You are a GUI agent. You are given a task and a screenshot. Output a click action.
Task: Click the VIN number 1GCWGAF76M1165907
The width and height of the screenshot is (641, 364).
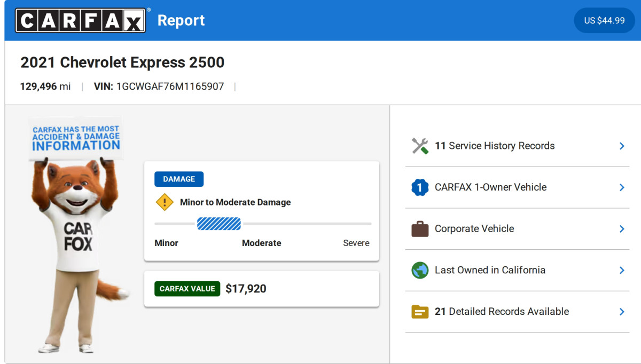pyautogui.click(x=170, y=86)
